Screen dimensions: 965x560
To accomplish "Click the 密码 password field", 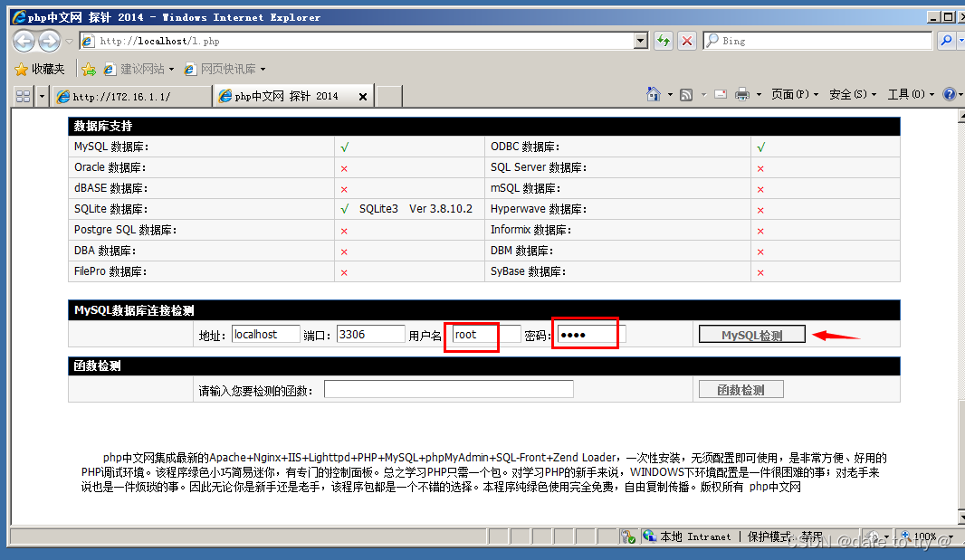I will tap(591, 334).
